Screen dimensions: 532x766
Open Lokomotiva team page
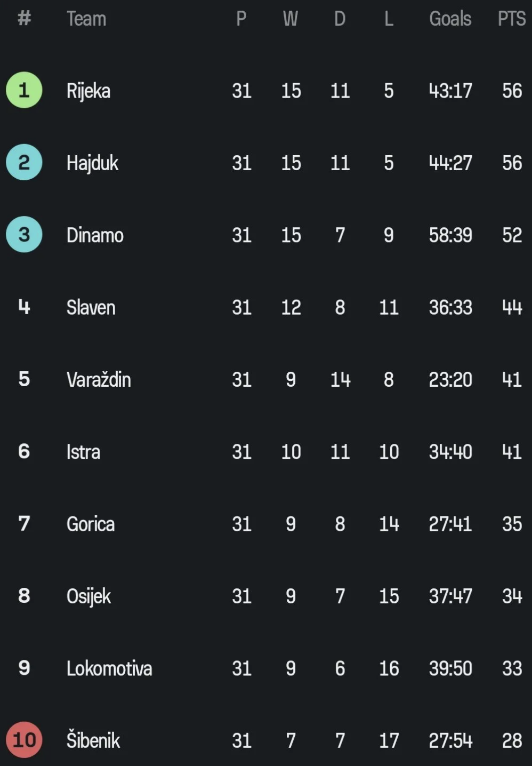pos(109,668)
